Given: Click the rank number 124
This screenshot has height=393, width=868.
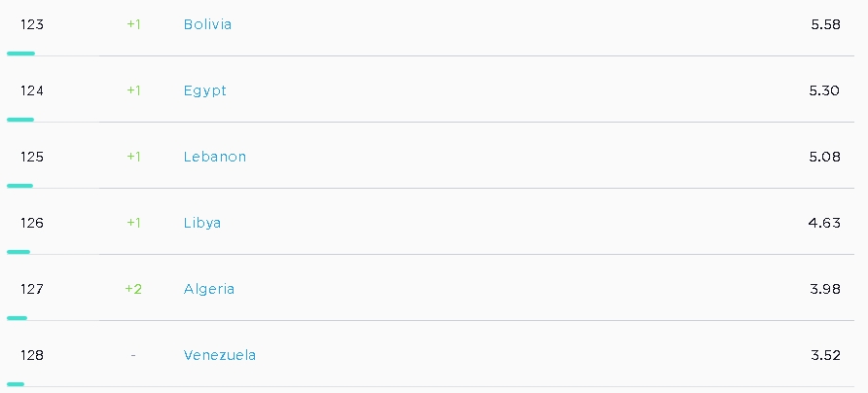Looking at the screenshot, I should [32, 90].
